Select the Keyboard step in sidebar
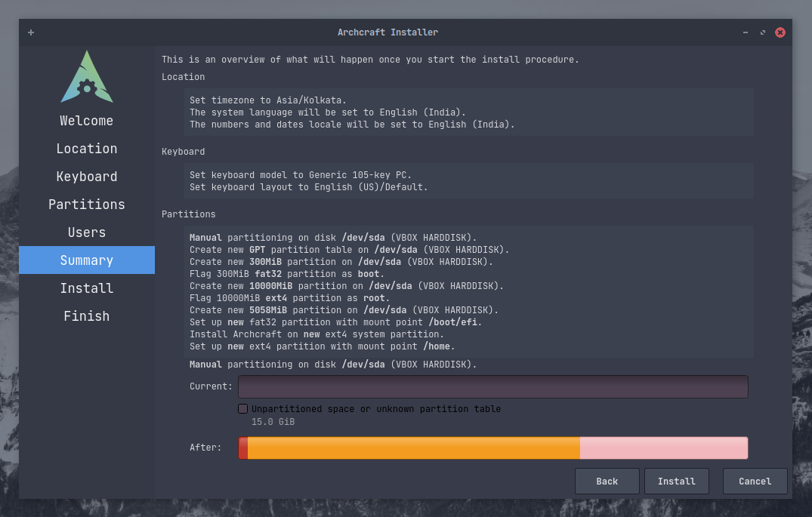812x517 pixels. pyautogui.click(x=86, y=177)
